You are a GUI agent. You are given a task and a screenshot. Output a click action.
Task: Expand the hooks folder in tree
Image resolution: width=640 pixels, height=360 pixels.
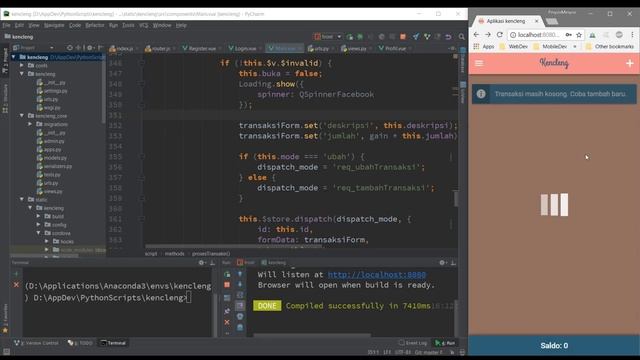[x=47, y=241]
